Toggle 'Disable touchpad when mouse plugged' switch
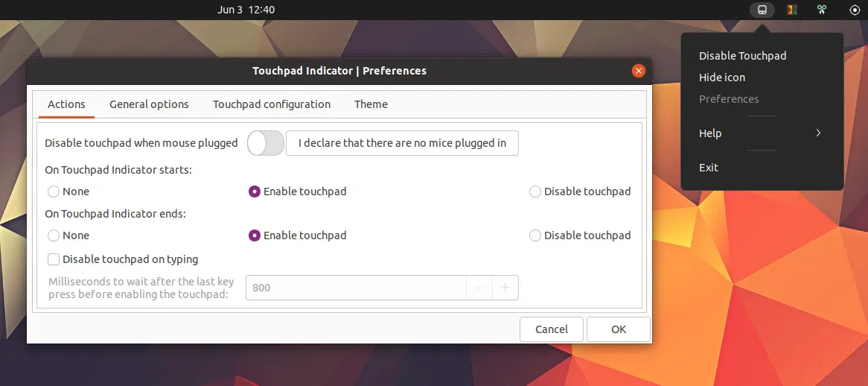The height and width of the screenshot is (386, 868). click(266, 143)
